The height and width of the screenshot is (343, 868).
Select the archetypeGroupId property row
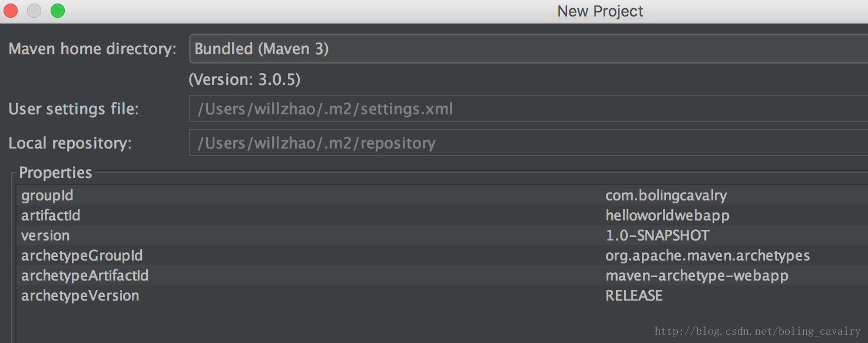pos(82,256)
